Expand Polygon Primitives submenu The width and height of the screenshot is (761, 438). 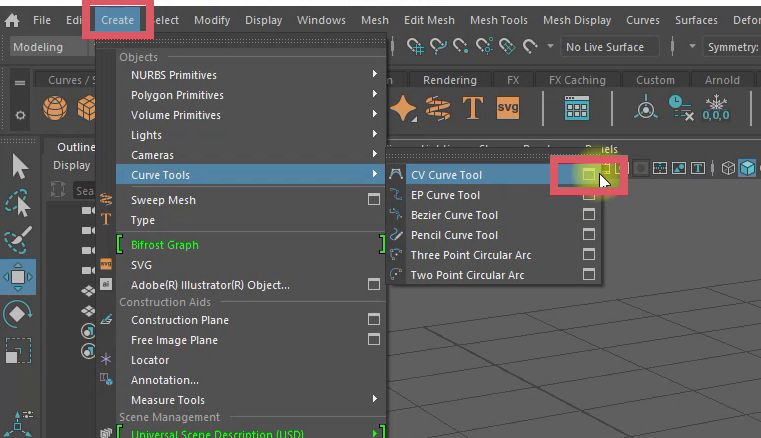[x=251, y=95]
